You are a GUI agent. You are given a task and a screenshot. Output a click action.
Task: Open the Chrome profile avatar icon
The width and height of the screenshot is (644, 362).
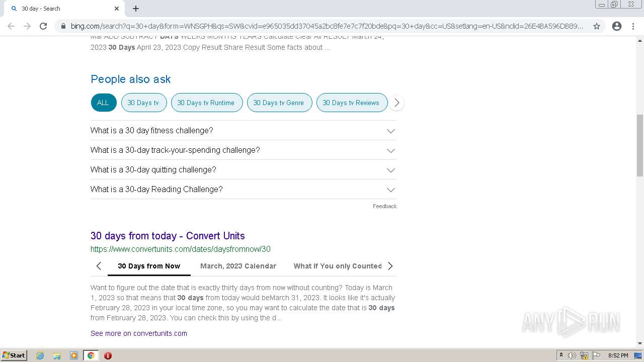pos(617,26)
